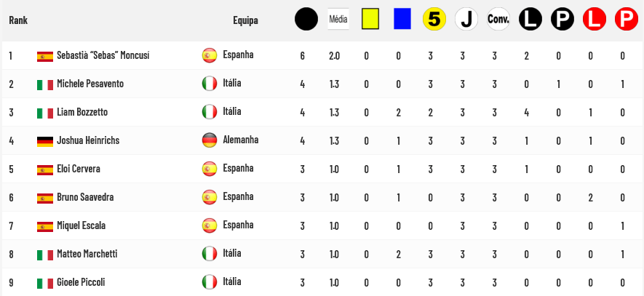Sort by the Conv. column icon
This screenshot has width=644, height=296.
(498, 19)
